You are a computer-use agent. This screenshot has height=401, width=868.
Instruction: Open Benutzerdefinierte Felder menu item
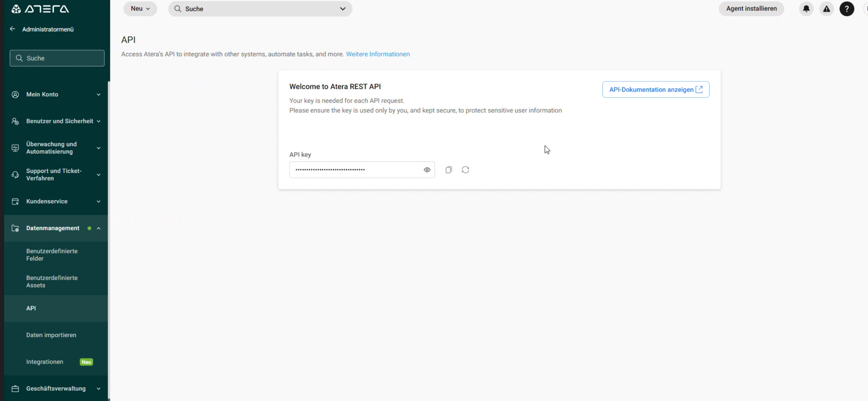[52, 255]
